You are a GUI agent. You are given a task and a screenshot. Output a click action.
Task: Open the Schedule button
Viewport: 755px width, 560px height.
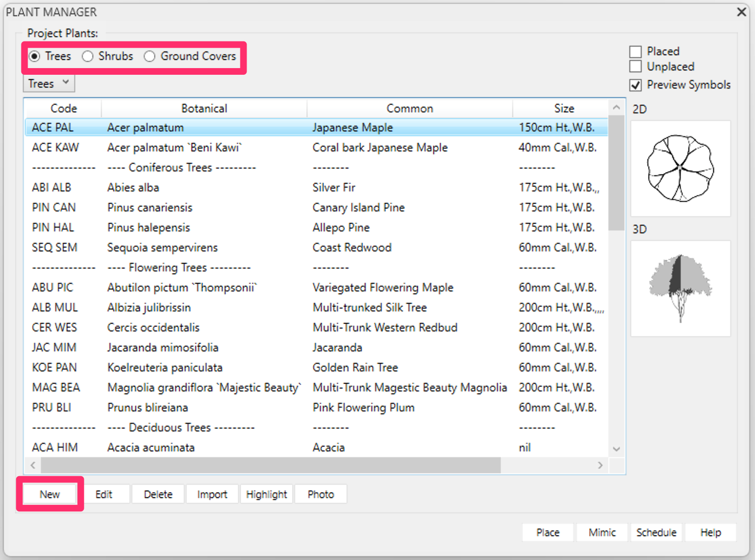(x=656, y=532)
